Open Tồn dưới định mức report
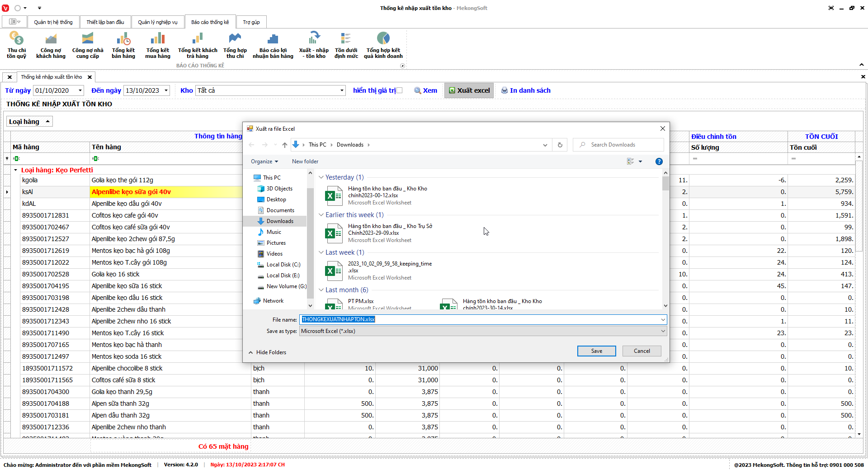Screen dimensions: 868x470 coord(346,45)
